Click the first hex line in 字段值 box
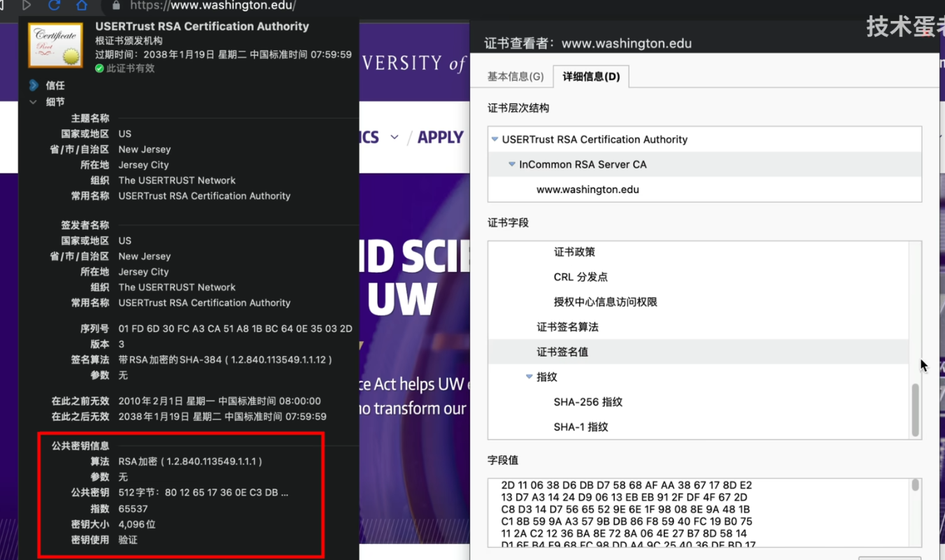The image size is (945, 560). tap(627, 485)
